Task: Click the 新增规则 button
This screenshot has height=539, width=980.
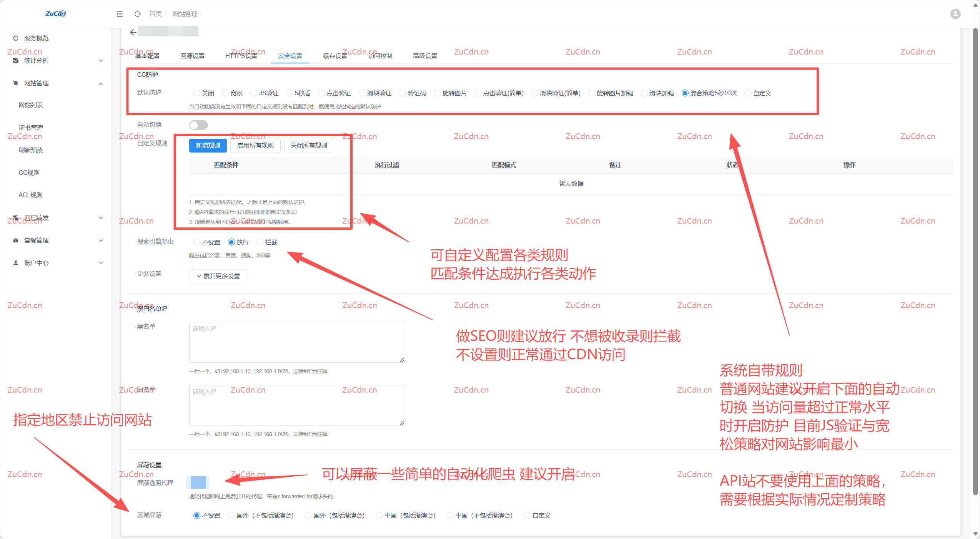Action: [208, 145]
